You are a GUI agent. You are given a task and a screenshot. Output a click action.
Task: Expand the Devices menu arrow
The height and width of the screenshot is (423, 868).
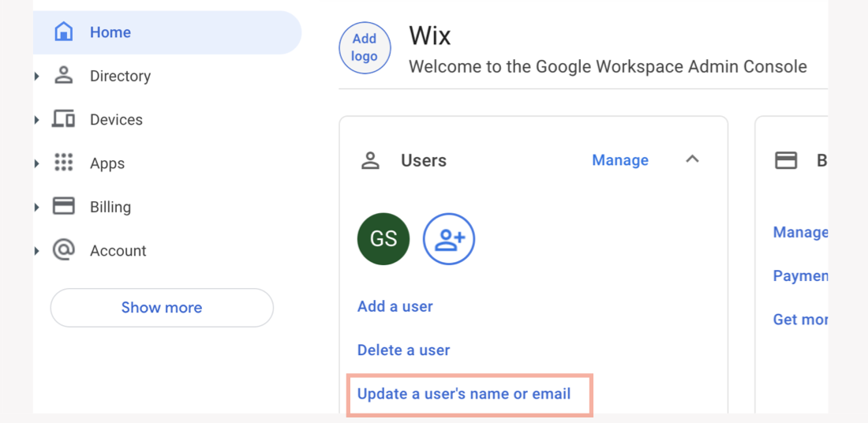coord(37,120)
